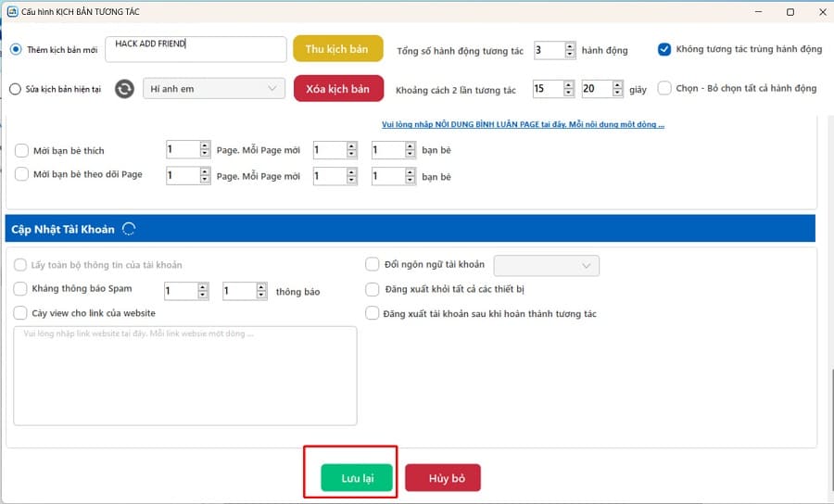
Task: Click the refresh script list icon
Action: pos(124,89)
